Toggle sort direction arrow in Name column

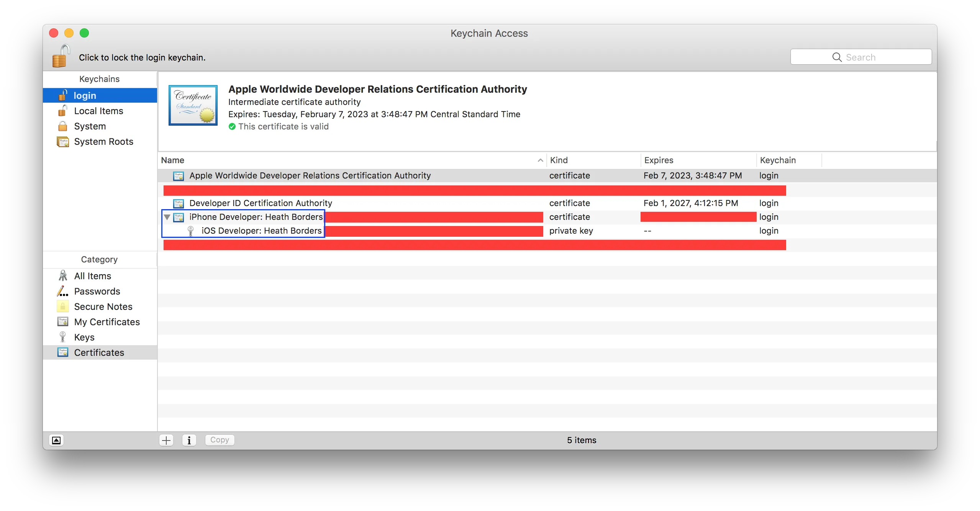click(540, 160)
